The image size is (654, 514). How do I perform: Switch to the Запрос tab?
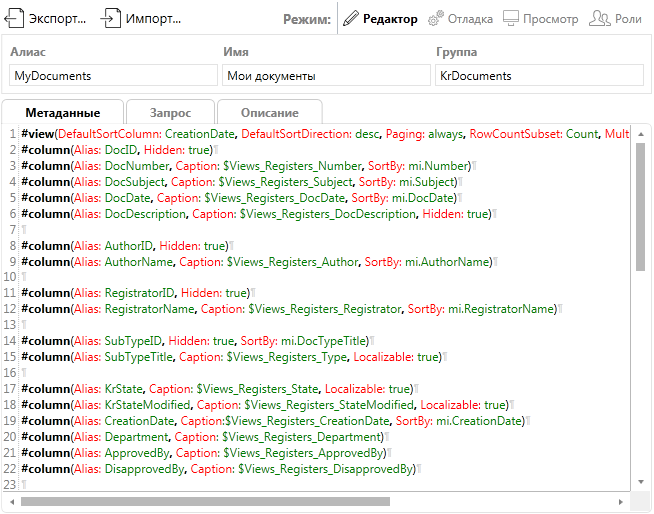point(170,112)
